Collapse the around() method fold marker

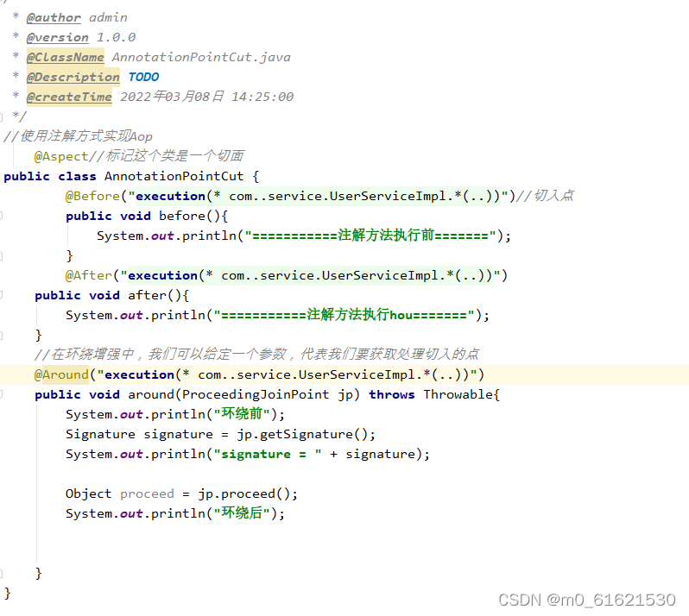pyautogui.click(x=2, y=394)
